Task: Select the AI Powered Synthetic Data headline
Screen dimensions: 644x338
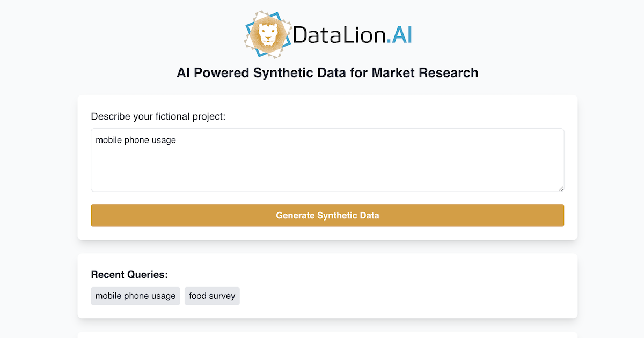Action: pyautogui.click(x=327, y=72)
